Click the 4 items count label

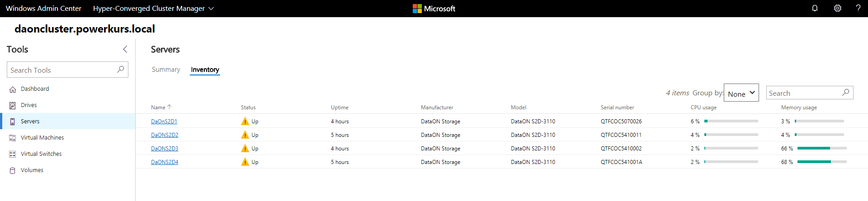pos(677,93)
